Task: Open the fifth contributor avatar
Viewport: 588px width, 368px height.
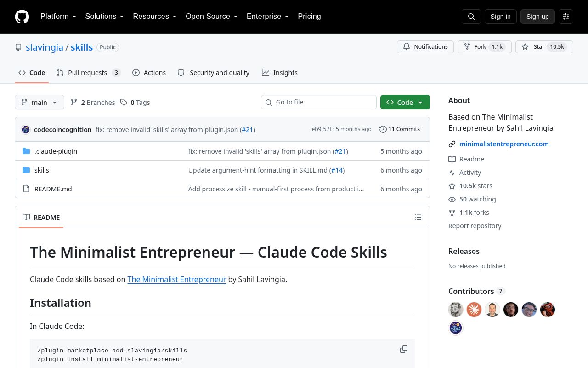Action: pyautogui.click(x=529, y=310)
